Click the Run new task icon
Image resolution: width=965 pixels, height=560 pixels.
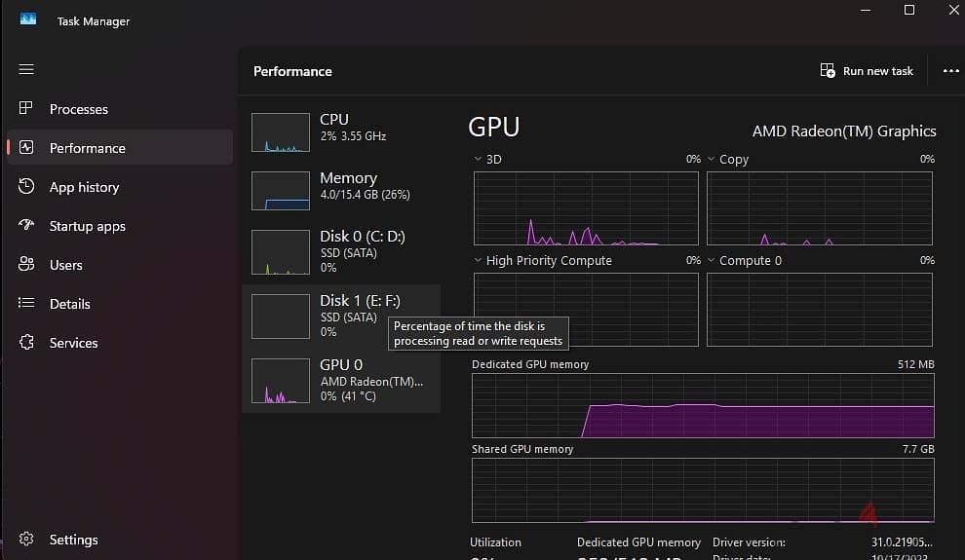coord(828,71)
